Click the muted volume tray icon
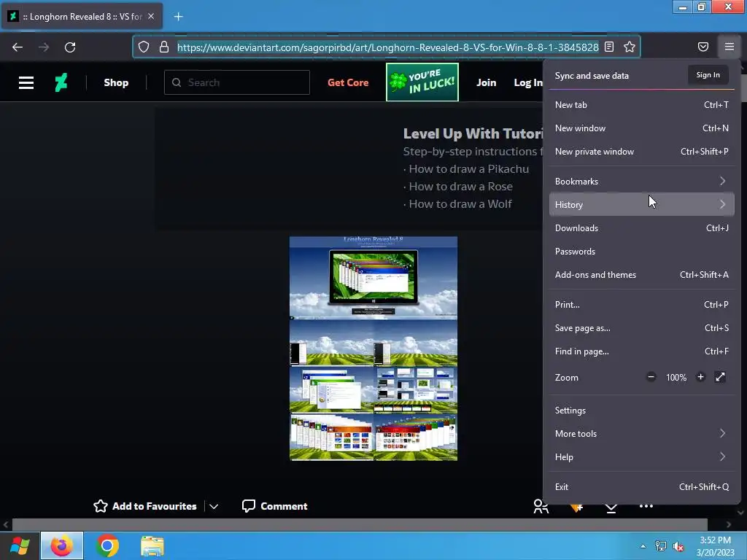This screenshot has height=560, width=747. (x=678, y=546)
